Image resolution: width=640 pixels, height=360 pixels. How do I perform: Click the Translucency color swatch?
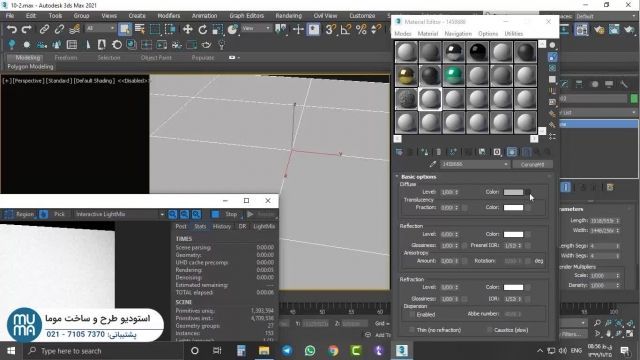(x=513, y=207)
